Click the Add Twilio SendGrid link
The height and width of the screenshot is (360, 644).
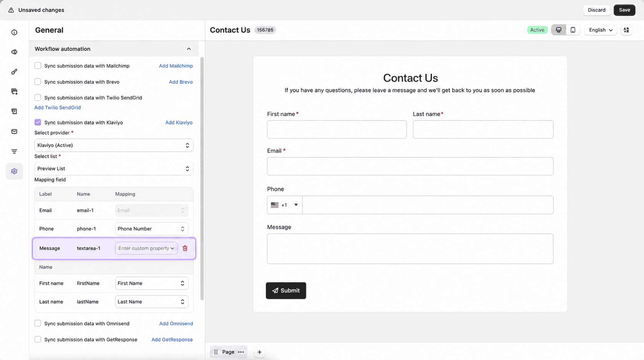[58, 107]
